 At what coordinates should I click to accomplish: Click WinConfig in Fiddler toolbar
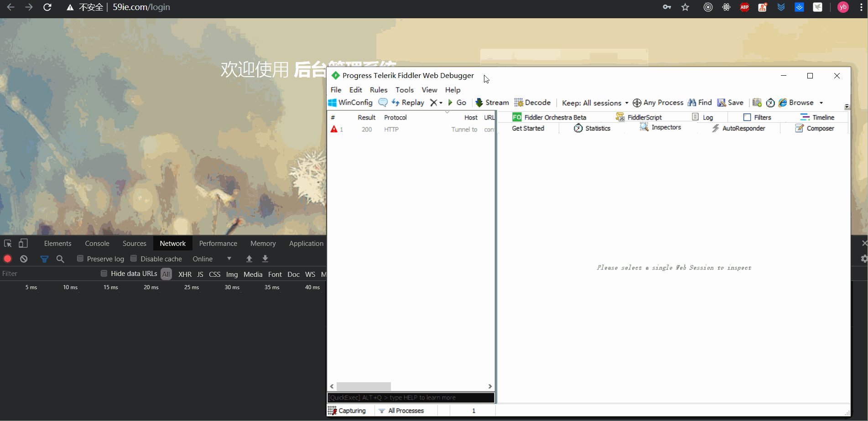tap(351, 103)
